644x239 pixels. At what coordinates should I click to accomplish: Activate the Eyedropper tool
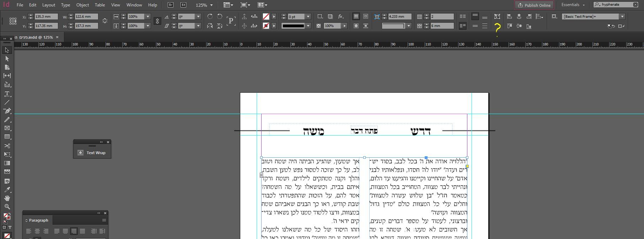click(x=7, y=190)
